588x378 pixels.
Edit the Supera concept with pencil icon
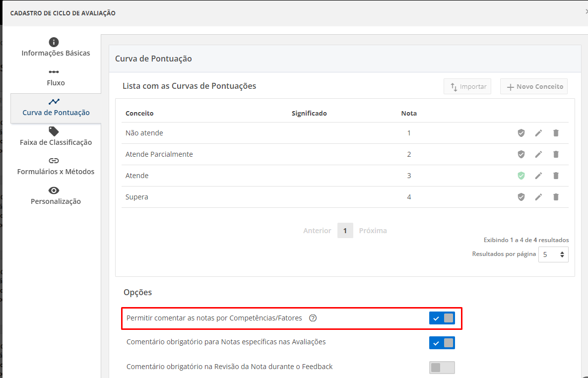tap(538, 197)
